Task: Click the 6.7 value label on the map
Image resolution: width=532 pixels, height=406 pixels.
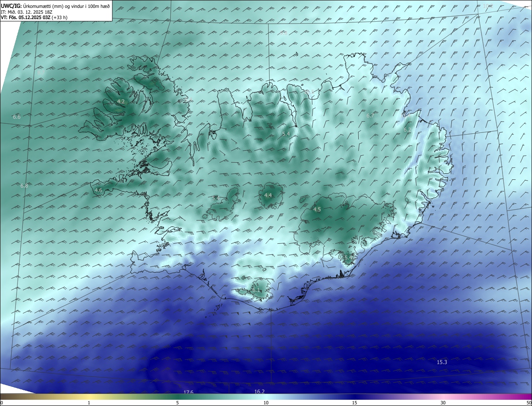Action: pyautogui.click(x=370, y=115)
